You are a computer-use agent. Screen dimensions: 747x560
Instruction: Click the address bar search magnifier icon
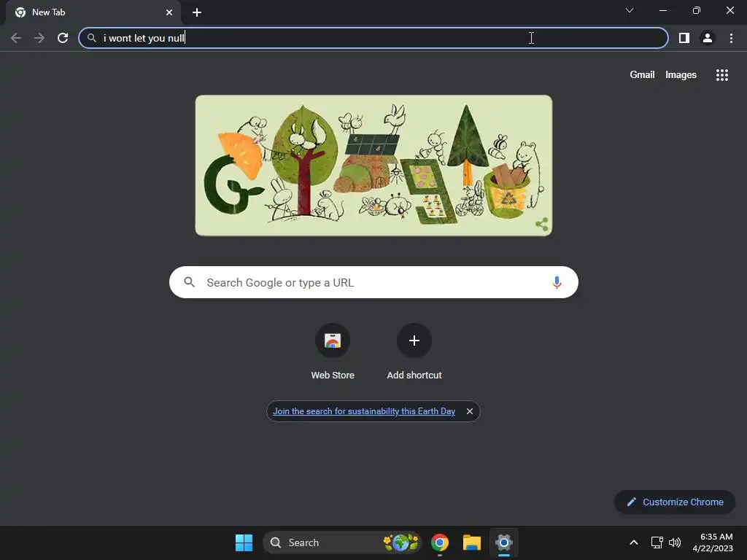pos(91,38)
